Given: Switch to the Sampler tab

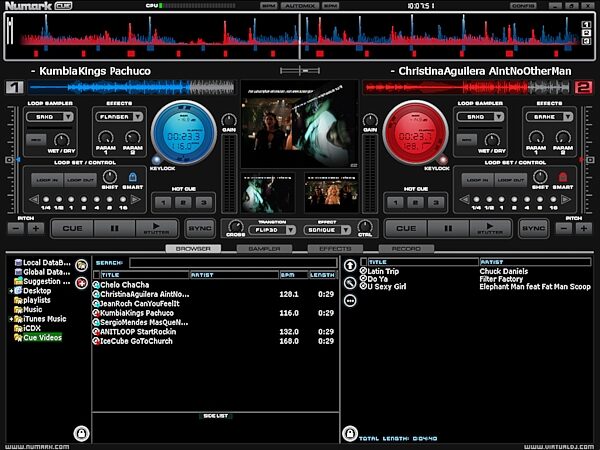Looking at the screenshot, I should click(x=264, y=249).
